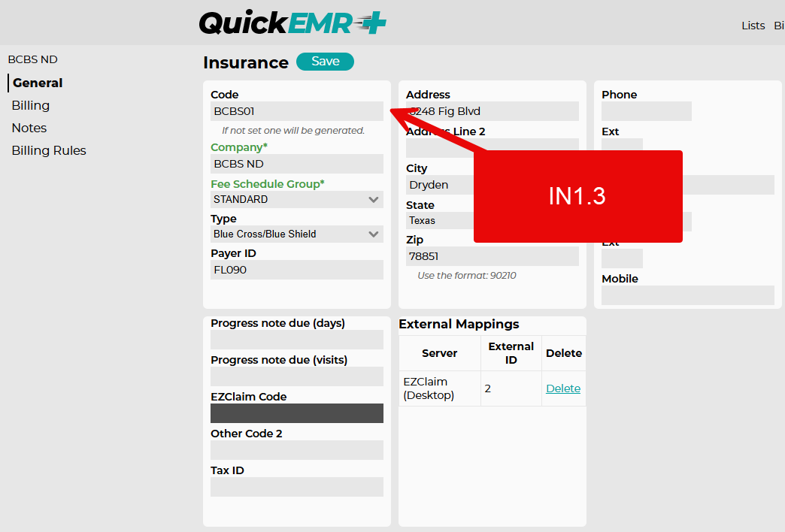Click the External Mappings heading
The image size is (785, 532).
click(459, 325)
